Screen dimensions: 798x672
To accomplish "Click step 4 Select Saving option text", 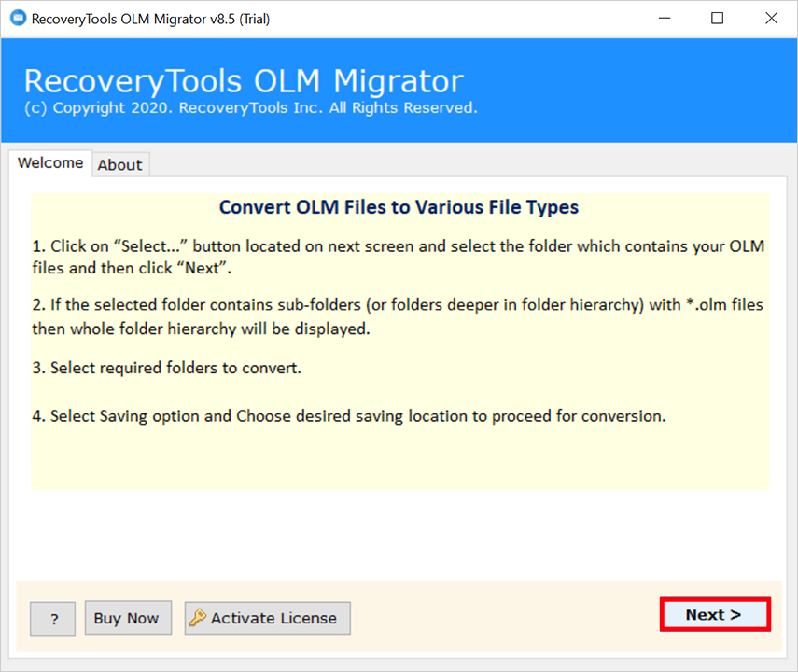I will pyautogui.click(x=349, y=416).
